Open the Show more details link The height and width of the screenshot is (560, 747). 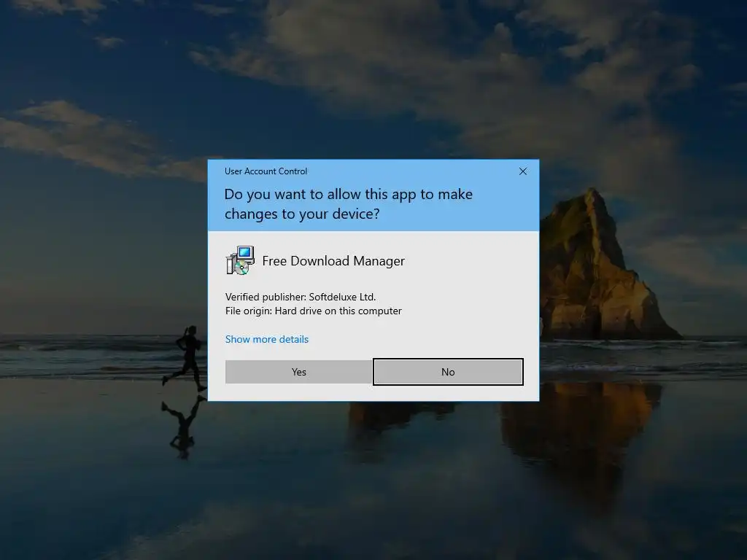[267, 339]
